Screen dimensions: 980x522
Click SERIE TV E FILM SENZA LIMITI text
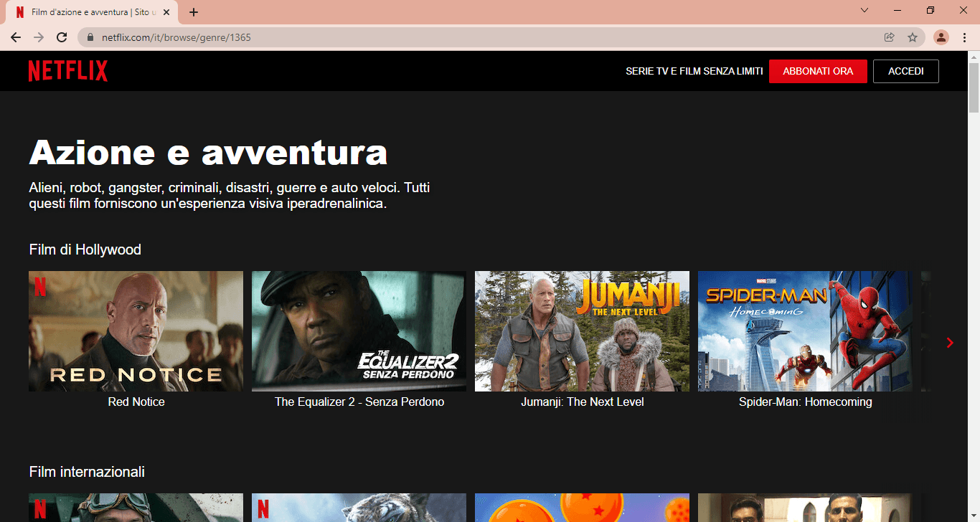(x=694, y=71)
